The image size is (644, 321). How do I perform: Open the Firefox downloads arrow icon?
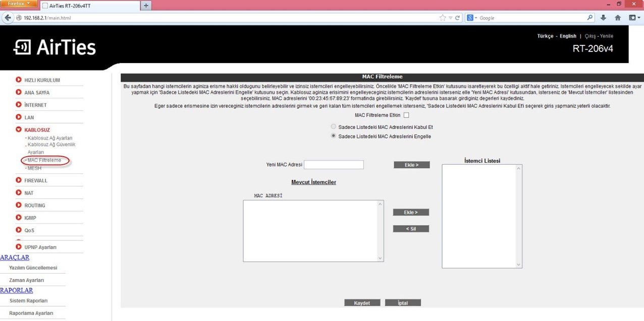point(604,18)
